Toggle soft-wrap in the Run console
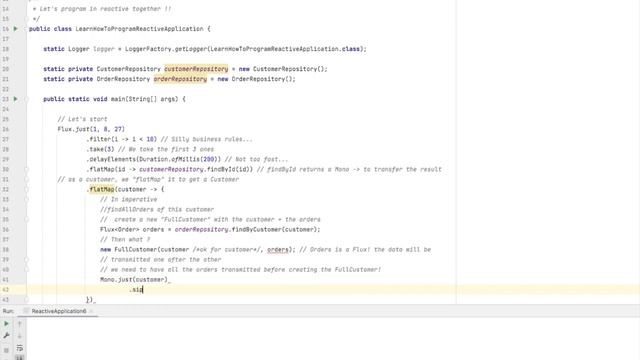 coord(20,348)
